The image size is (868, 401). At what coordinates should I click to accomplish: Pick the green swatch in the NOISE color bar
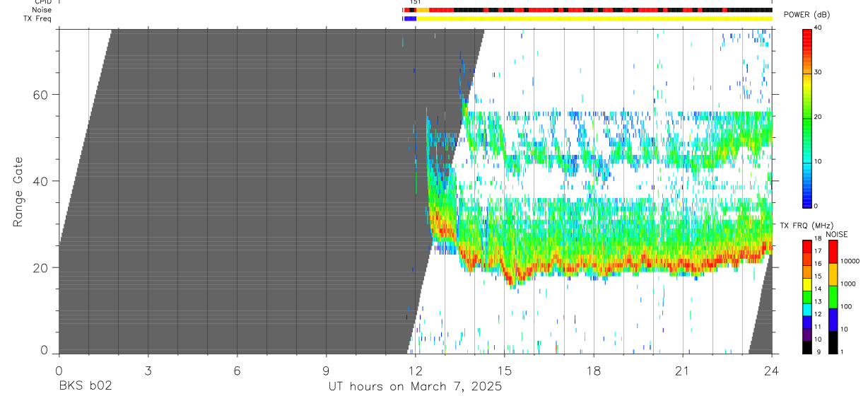832,297
